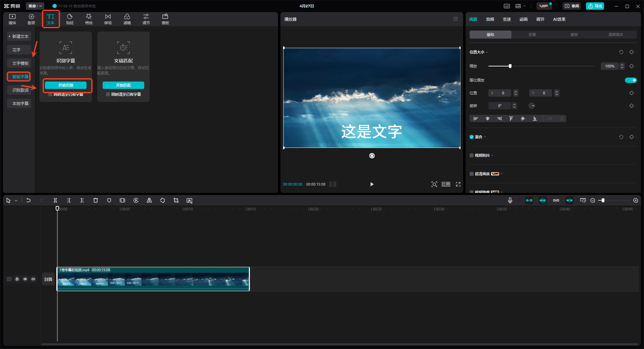Expand the 超清画质 section arrow
644x349 pixels.
click(502, 174)
